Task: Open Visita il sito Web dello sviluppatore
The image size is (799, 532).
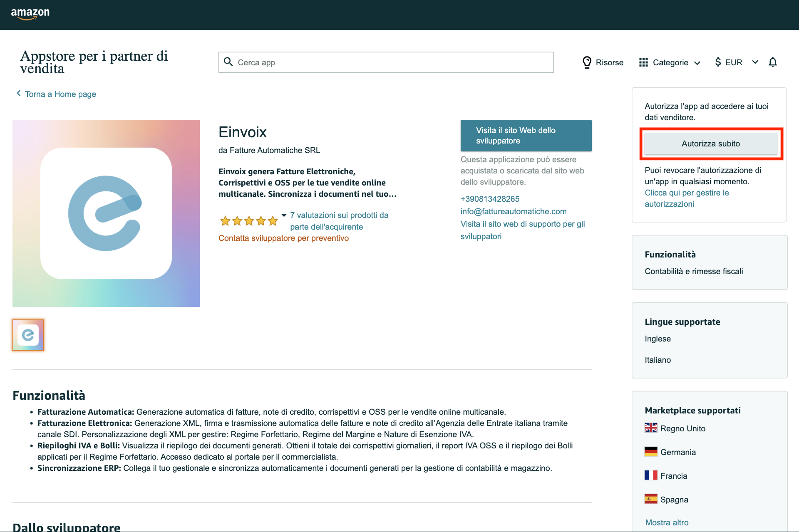Action: pos(526,135)
